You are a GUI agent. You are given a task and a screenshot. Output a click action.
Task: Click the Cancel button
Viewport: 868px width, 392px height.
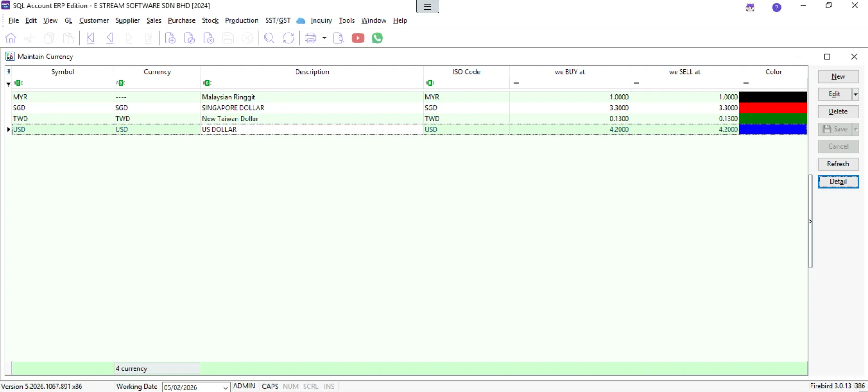click(838, 146)
